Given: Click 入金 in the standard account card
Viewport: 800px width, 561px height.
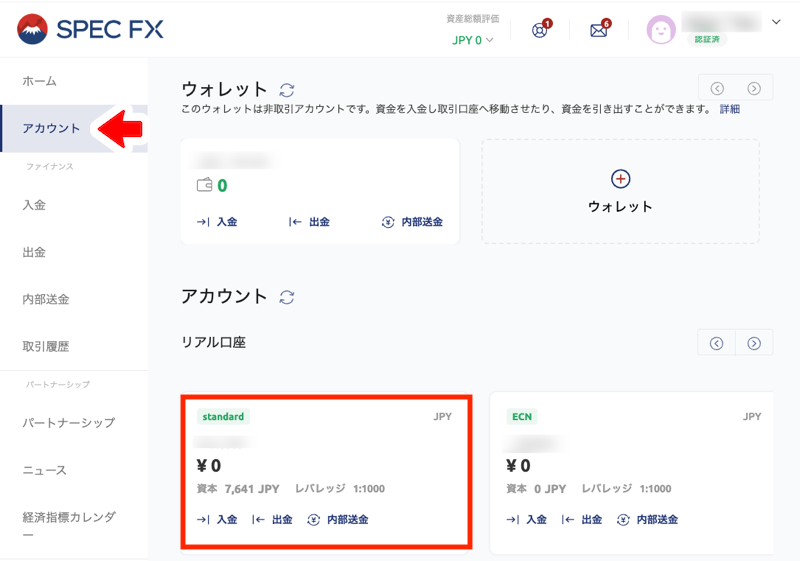Looking at the screenshot, I should [218, 519].
